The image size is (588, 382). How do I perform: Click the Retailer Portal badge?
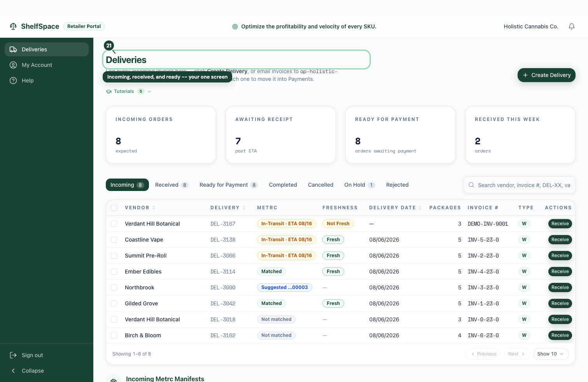[84, 26]
